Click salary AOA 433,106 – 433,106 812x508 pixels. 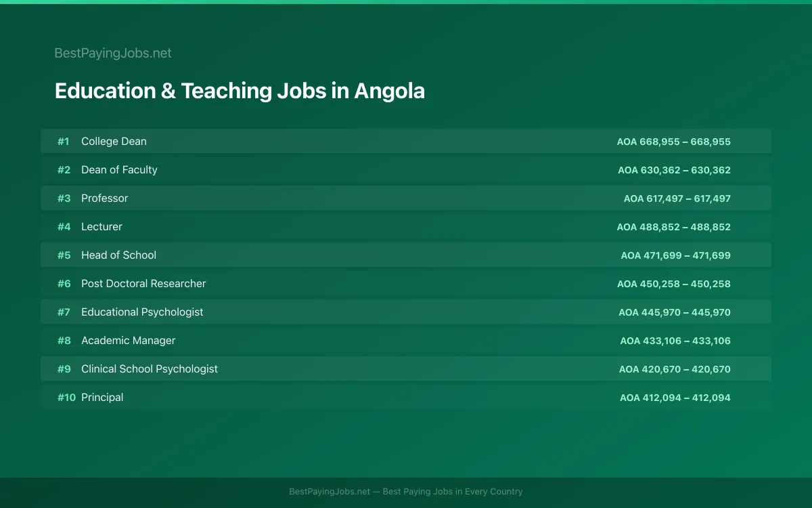point(675,341)
